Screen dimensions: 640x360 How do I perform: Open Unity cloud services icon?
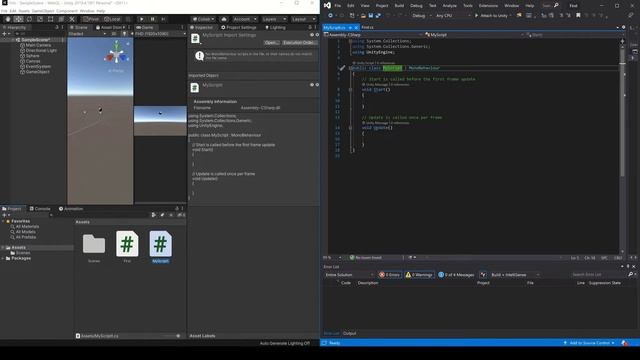pyautogui.click(x=224, y=19)
